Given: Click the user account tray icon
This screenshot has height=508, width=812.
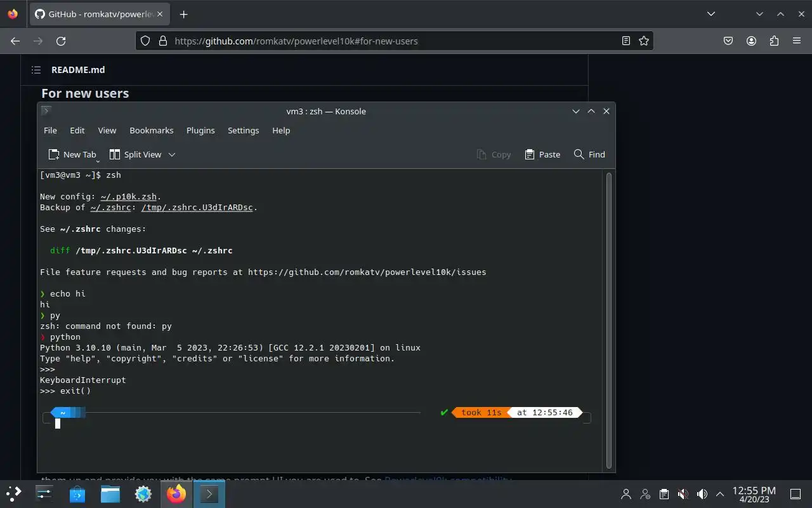Looking at the screenshot, I should click(626, 494).
